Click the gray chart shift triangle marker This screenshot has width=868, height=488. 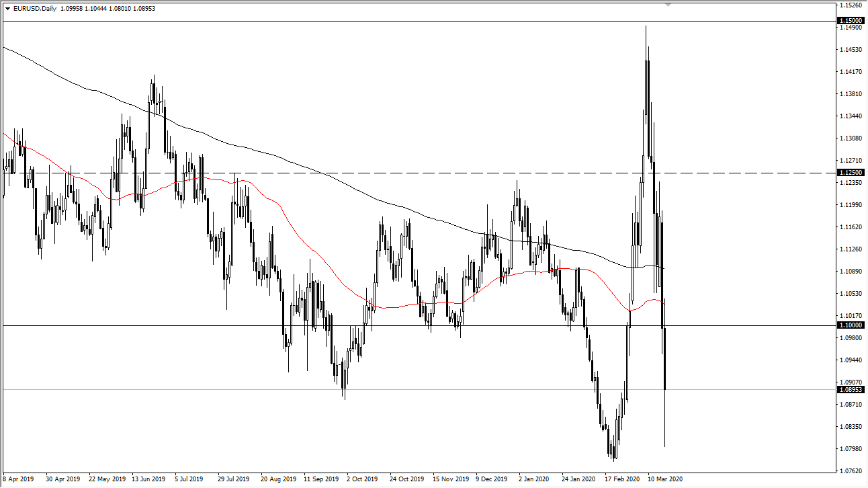click(668, 5)
